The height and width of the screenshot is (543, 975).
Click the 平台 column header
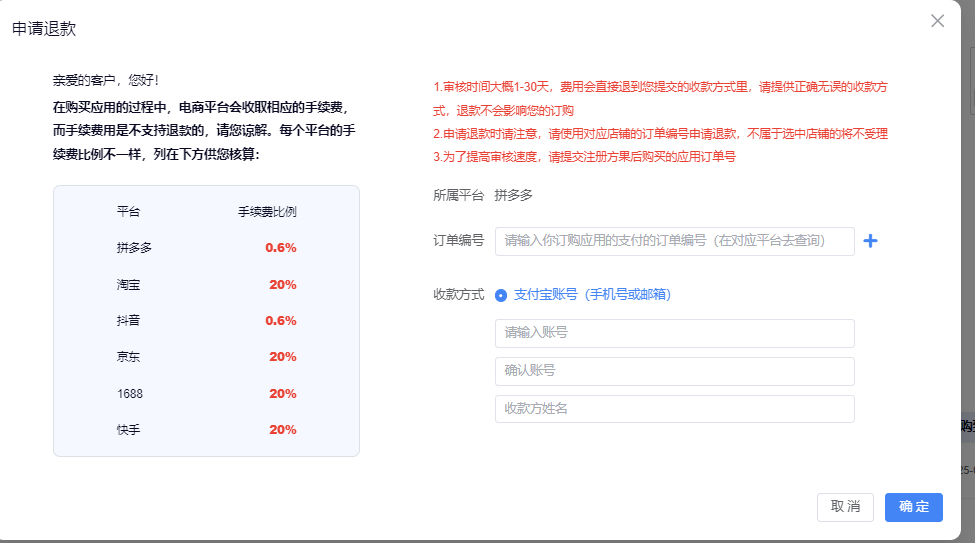[x=128, y=212]
